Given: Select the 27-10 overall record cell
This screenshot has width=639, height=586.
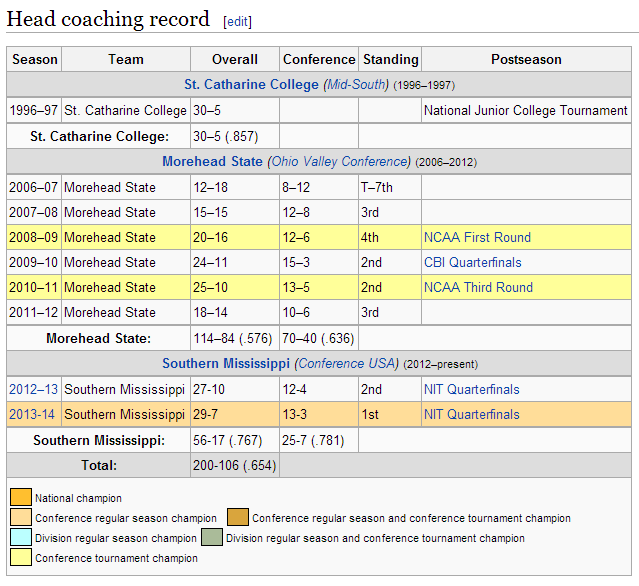Looking at the screenshot, I should point(235,389).
